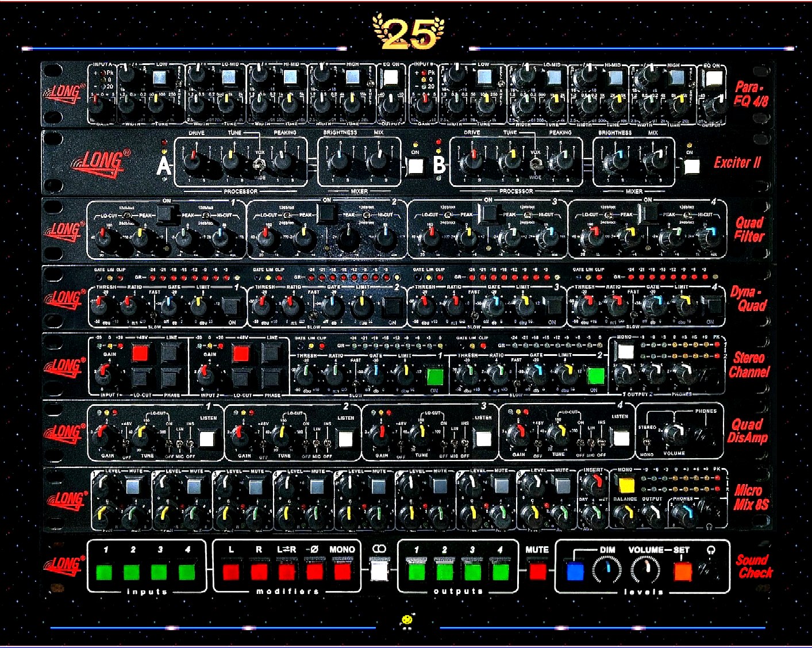Mute channel 8 on Micro Mix 8S

tap(562, 487)
